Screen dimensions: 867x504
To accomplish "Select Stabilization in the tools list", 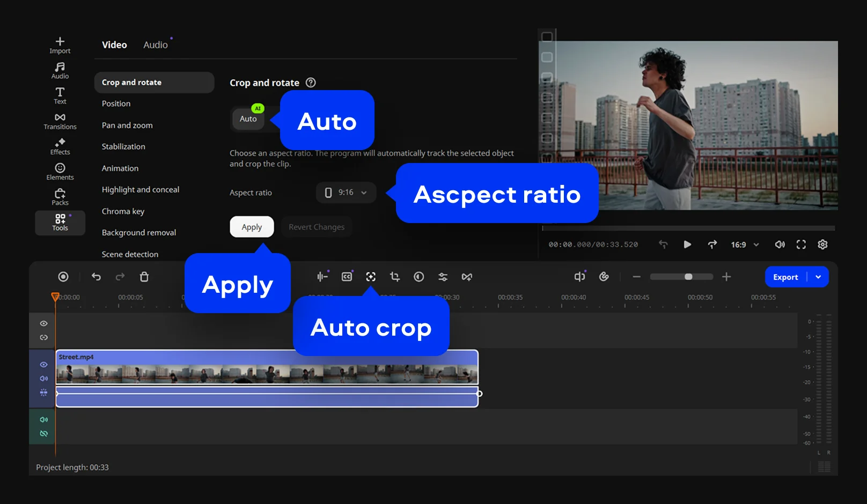I will (123, 146).
